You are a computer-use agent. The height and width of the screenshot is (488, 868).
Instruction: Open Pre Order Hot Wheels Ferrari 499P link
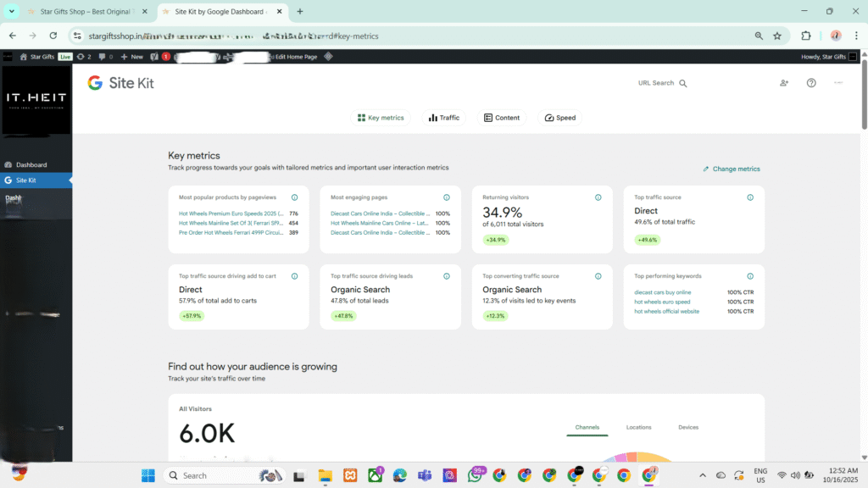[x=231, y=232]
